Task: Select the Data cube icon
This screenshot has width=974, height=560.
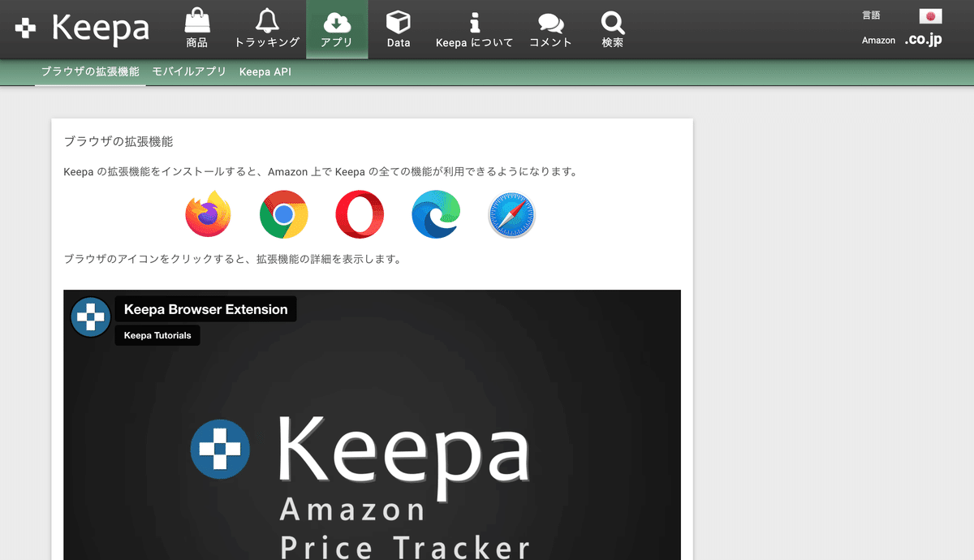Action: point(398,24)
